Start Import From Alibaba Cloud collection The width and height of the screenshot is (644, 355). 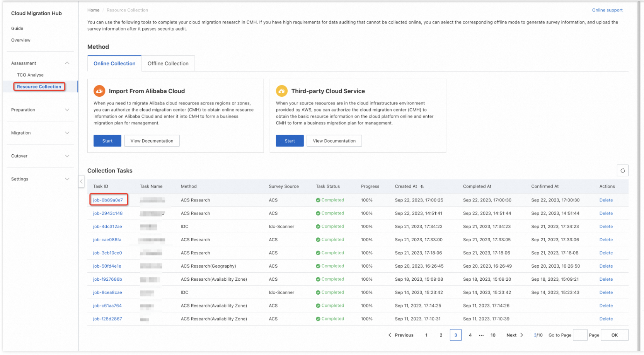(x=107, y=141)
